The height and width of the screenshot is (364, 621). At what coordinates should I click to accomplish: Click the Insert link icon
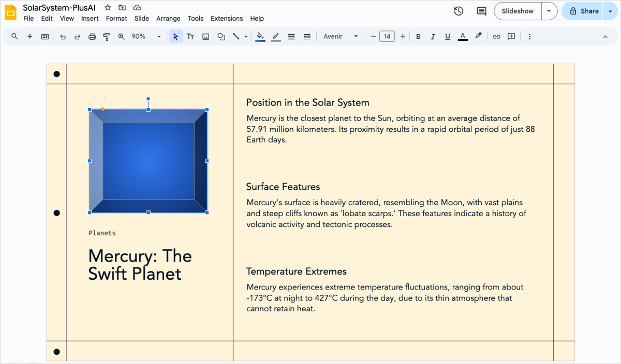coord(496,37)
